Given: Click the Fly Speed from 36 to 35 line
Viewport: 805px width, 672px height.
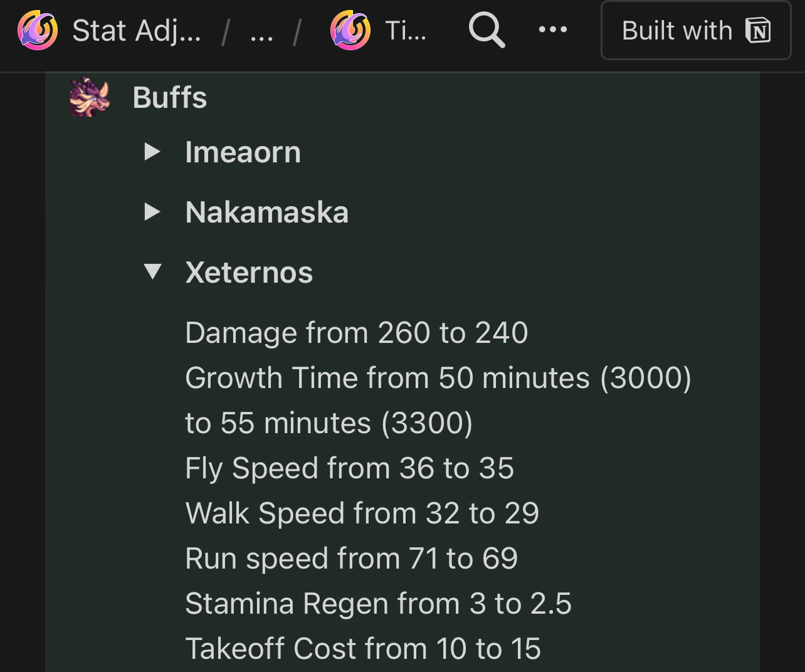Looking at the screenshot, I should [349, 468].
